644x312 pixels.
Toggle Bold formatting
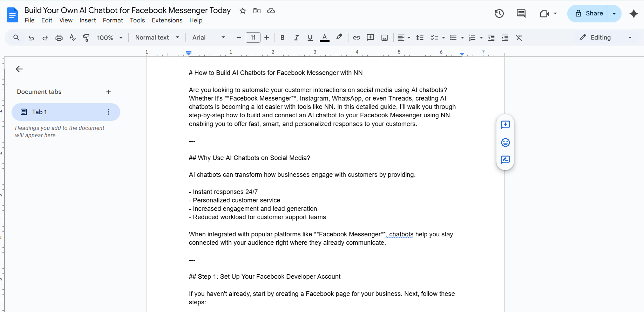pos(282,38)
